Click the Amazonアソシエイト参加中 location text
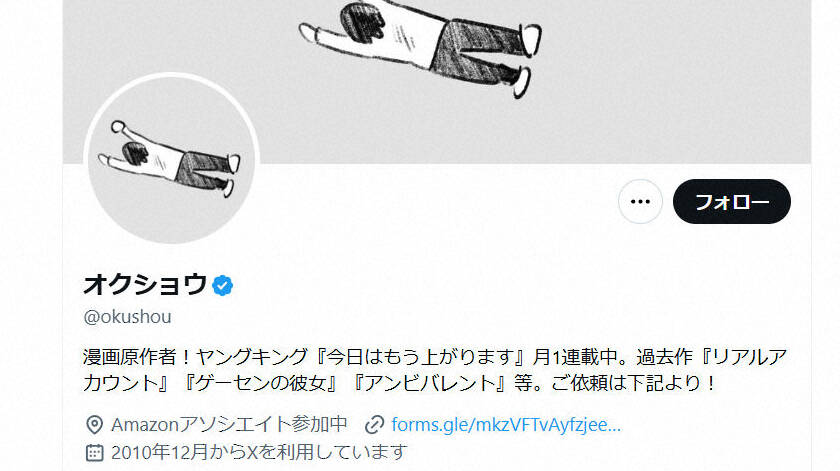This screenshot has width=840, height=471. (x=229, y=425)
